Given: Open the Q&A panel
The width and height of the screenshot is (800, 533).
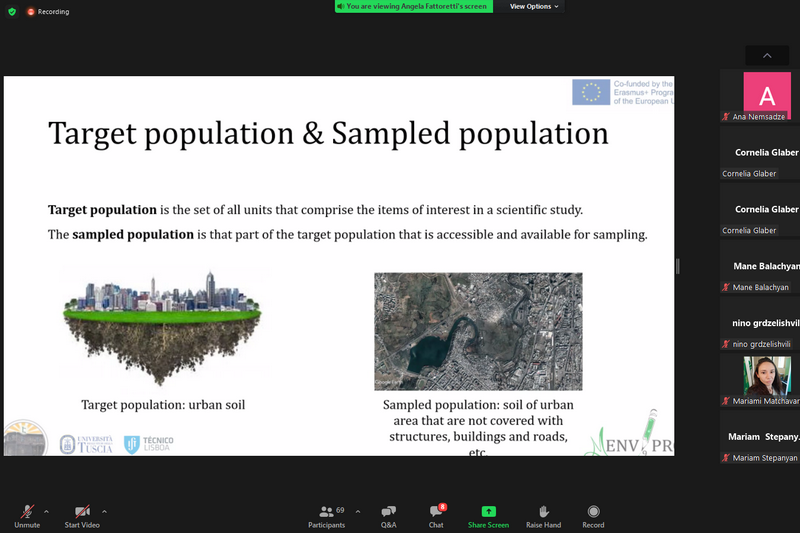Looking at the screenshot, I should pos(388,516).
